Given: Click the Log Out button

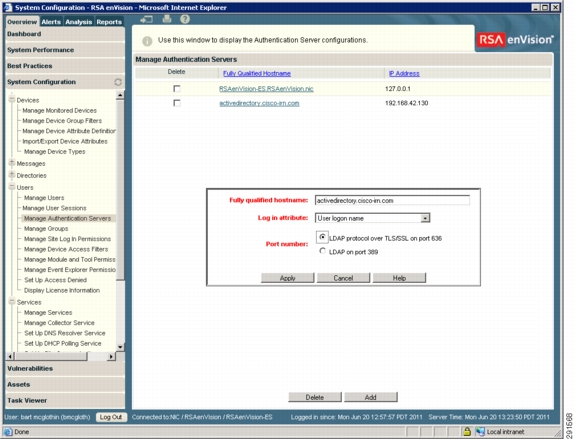Looking at the screenshot, I should 111,417.
